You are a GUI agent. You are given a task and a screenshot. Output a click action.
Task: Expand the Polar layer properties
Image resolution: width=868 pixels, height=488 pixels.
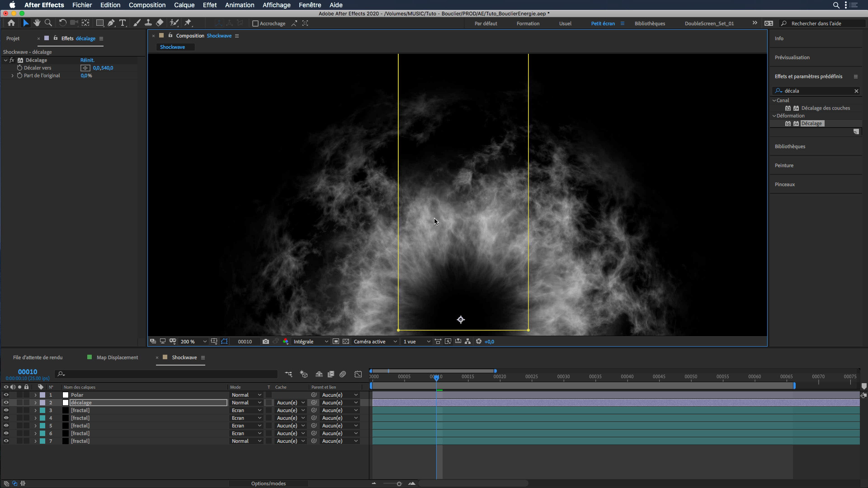pyautogui.click(x=35, y=395)
